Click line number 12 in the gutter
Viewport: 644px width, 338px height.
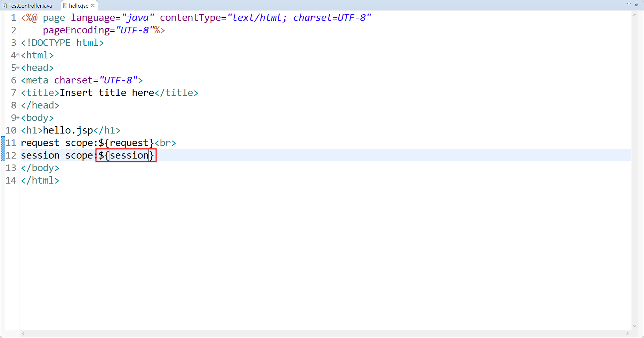[11, 155]
